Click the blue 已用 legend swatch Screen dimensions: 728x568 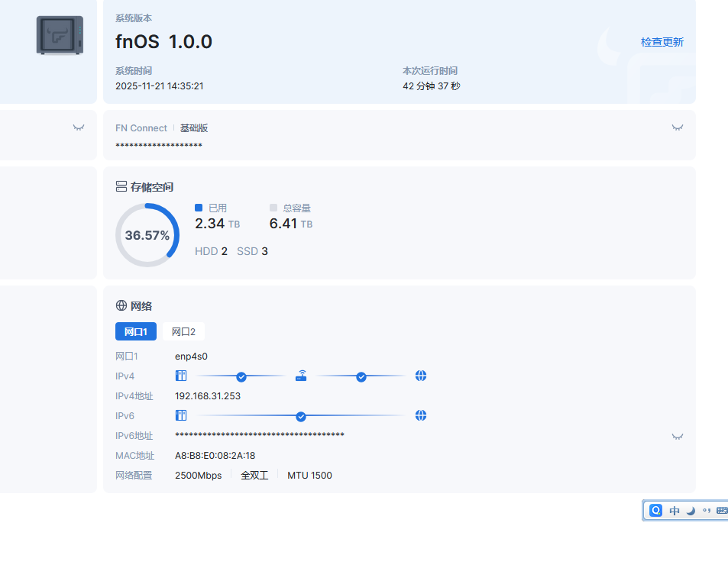199,208
